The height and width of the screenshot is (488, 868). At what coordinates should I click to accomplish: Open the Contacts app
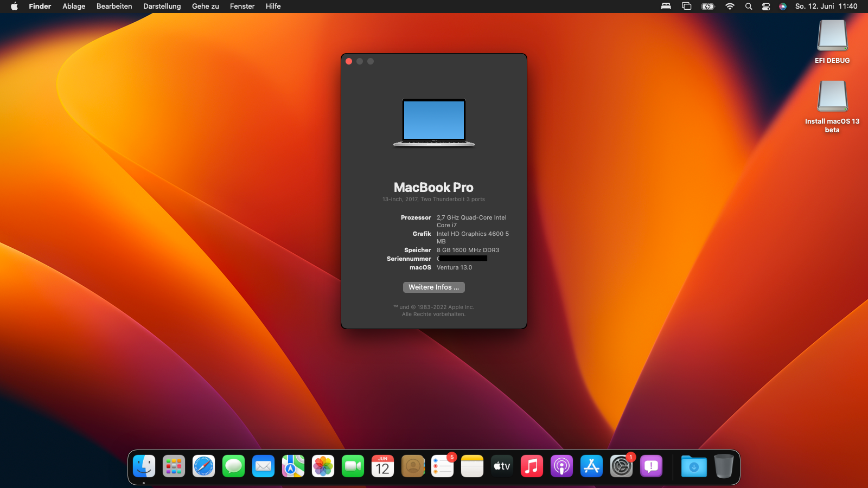(x=412, y=466)
